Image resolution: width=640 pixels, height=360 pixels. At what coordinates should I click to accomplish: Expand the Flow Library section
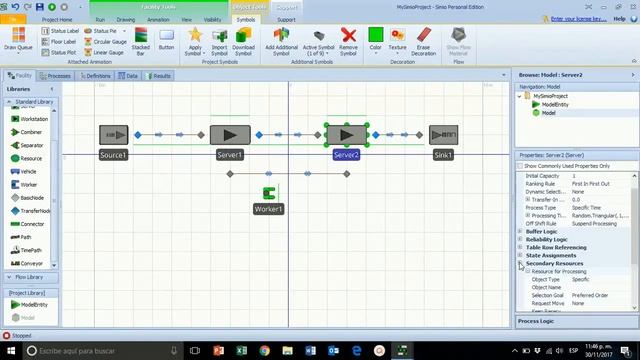[9, 277]
